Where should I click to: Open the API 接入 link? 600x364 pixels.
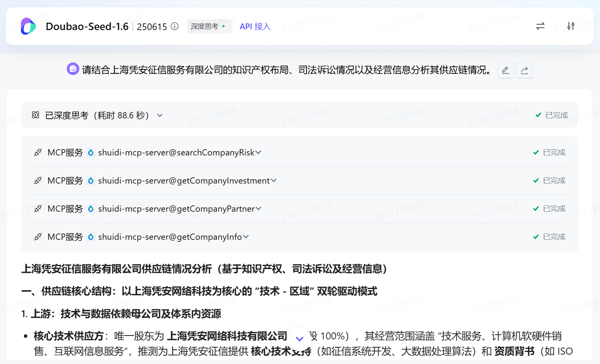pyautogui.click(x=255, y=26)
